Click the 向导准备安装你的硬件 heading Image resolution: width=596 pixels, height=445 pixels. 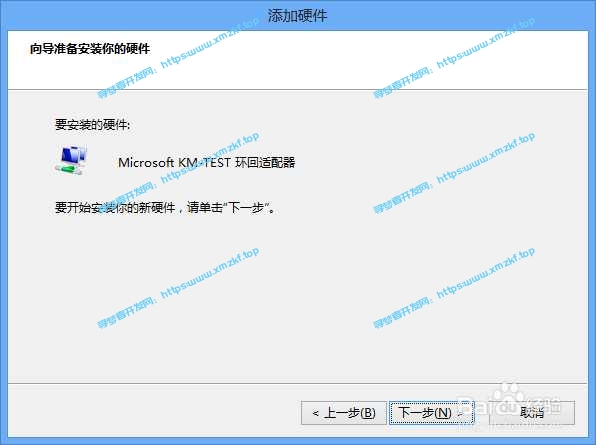pos(90,49)
